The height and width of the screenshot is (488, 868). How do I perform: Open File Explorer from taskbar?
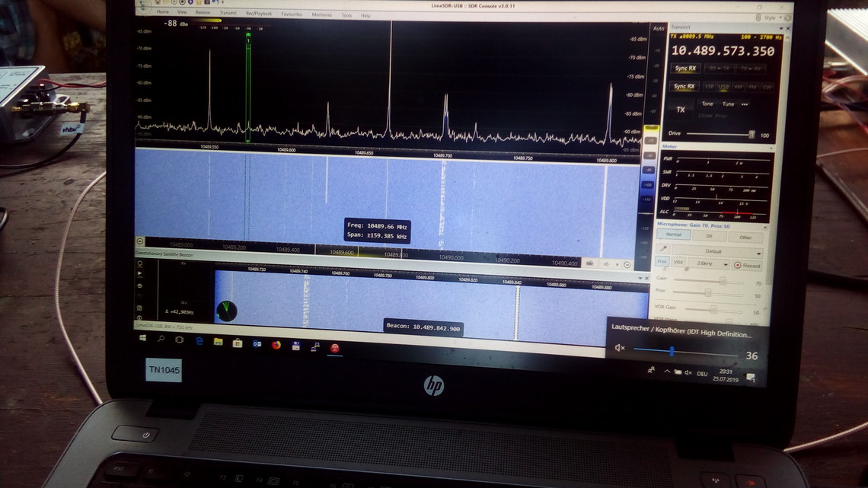tap(218, 342)
